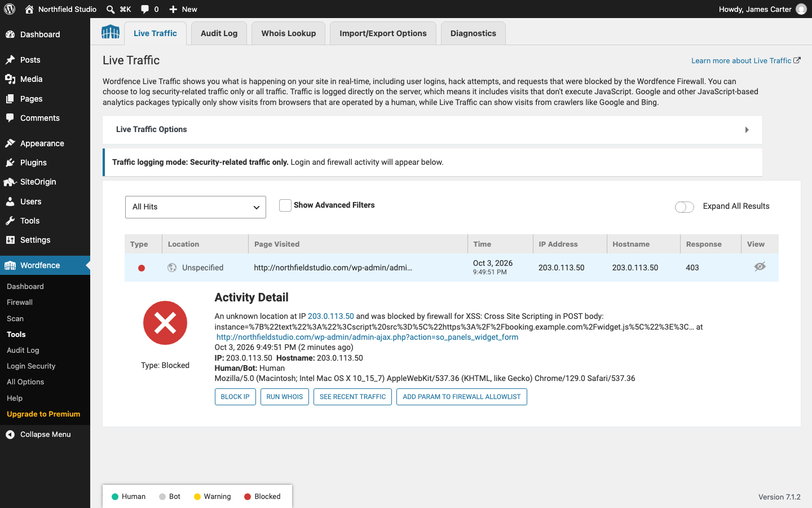Switch to the Audit Log tab
Image resolution: width=812 pixels, height=508 pixels.
click(219, 33)
